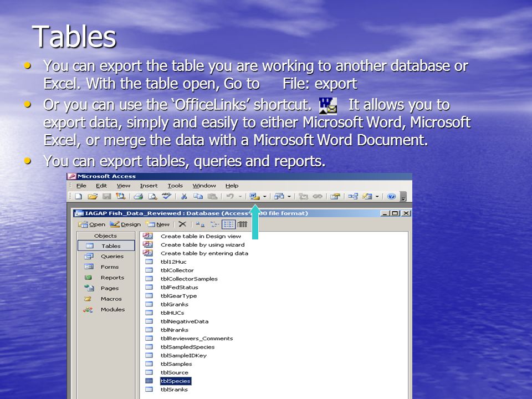Click the Design button
Image resolution: width=532 pixels, height=399 pixels.
(125, 224)
